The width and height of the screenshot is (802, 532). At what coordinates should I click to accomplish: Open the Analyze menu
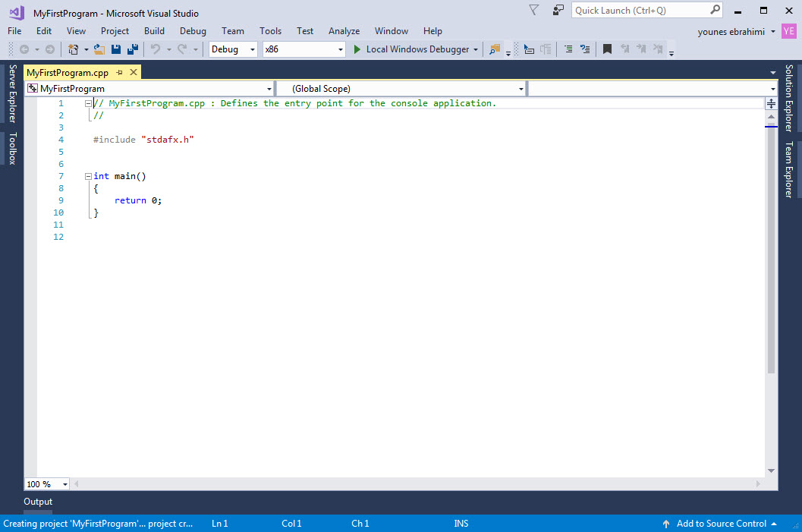344,31
